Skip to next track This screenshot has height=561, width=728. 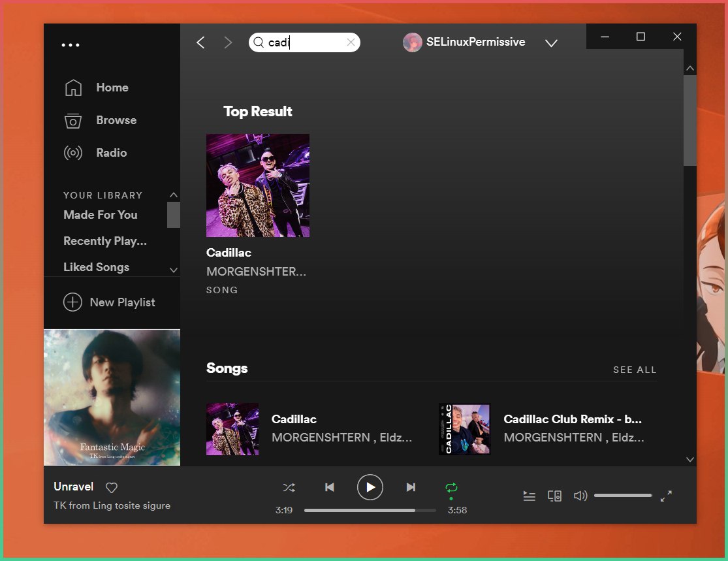pos(411,487)
